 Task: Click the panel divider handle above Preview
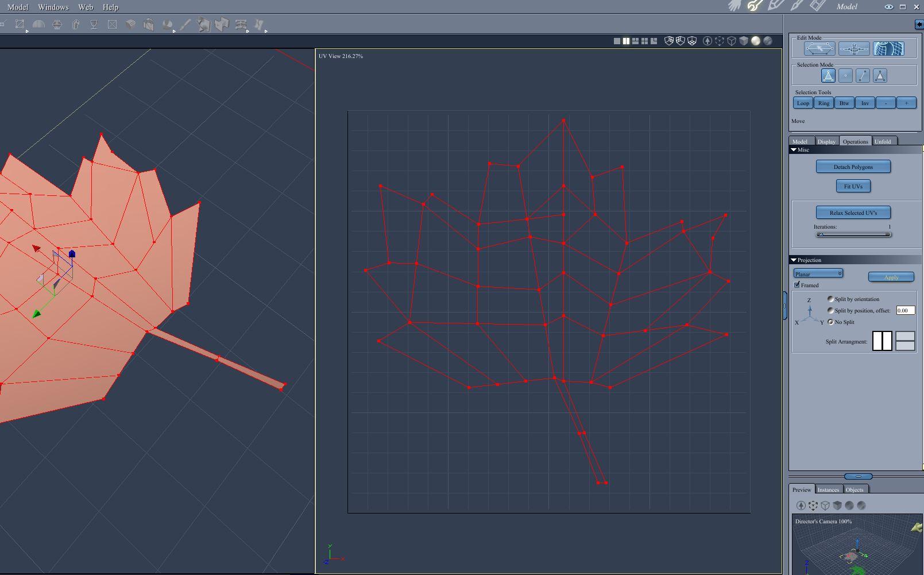(x=859, y=476)
